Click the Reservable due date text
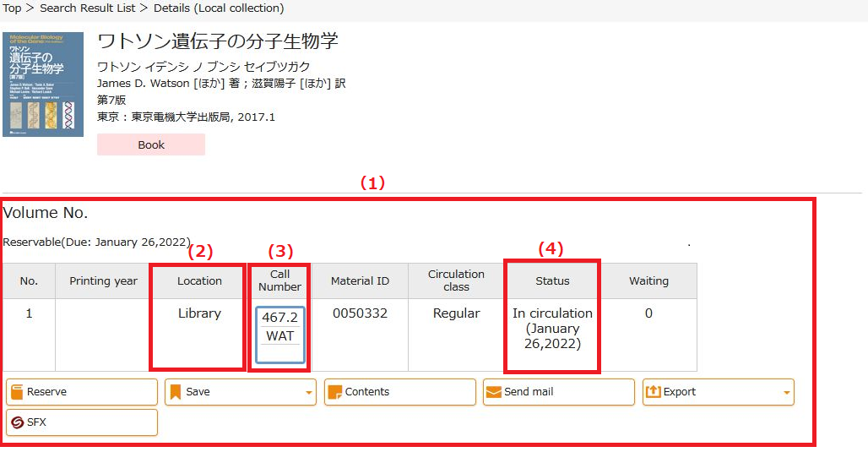 coord(97,242)
